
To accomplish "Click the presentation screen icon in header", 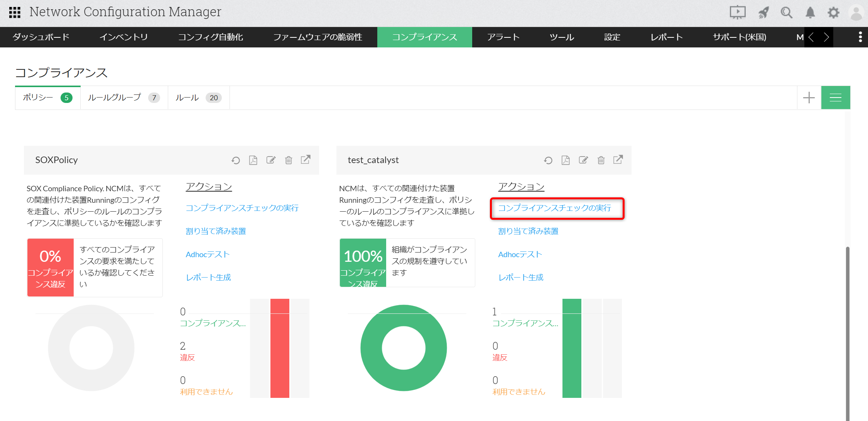I will (737, 13).
